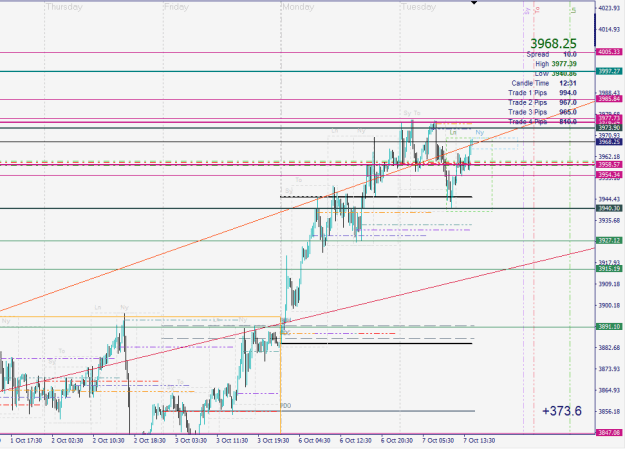Select the 3973.90 dark price level tag
This screenshot has width=625, height=449.
pyautogui.click(x=609, y=128)
